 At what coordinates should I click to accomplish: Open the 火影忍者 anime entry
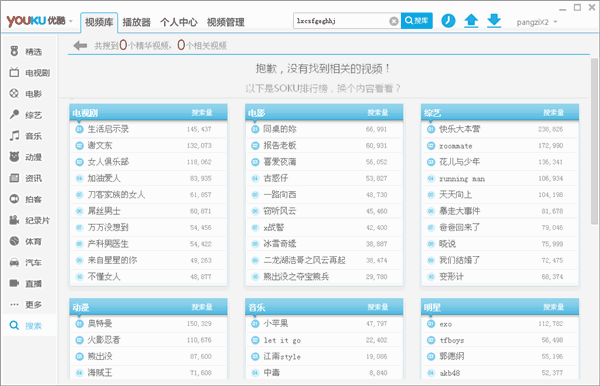point(104,340)
